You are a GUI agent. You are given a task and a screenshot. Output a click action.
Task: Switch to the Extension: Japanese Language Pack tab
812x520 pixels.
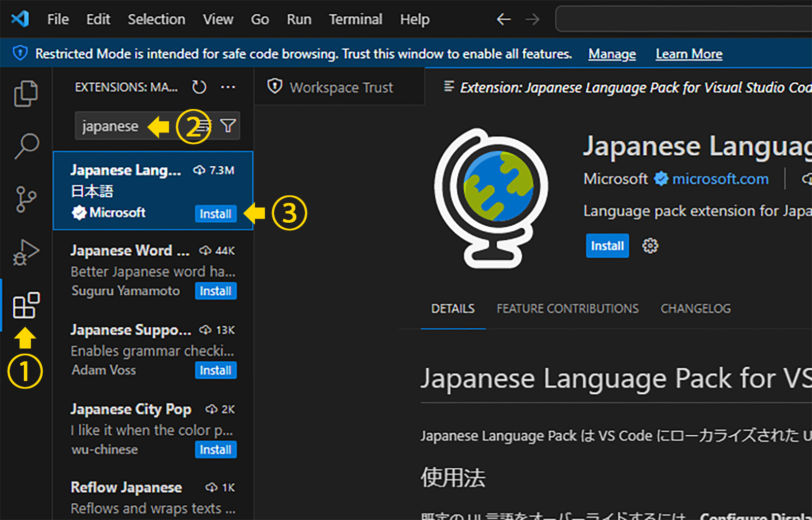point(619,87)
